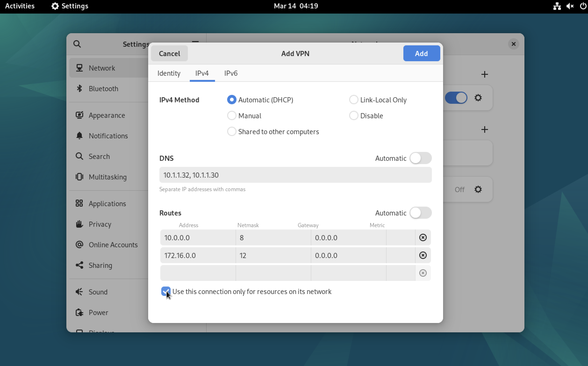Viewport: 588px width, 366px height.
Task: Click the Sound speaker icon in sidebar
Action: click(79, 292)
